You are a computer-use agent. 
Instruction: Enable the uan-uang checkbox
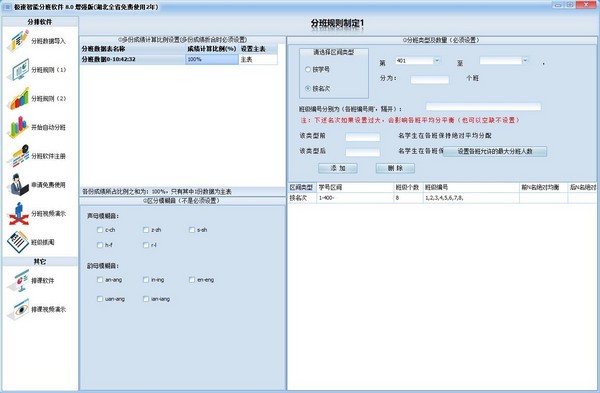tap(100, 299)
